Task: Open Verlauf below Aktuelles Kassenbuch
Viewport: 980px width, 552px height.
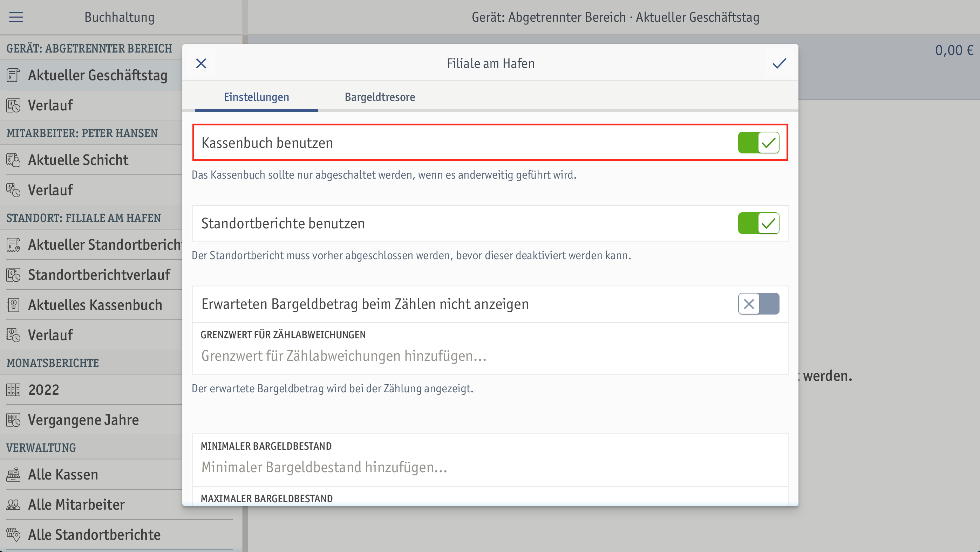Action: [50, 335]
